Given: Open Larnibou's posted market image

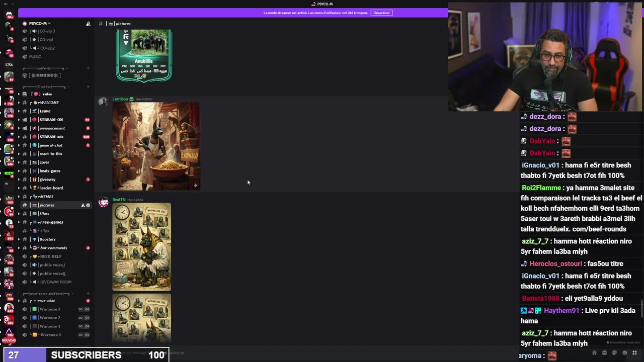Looking at the screenshot, I should pos(156,146).
